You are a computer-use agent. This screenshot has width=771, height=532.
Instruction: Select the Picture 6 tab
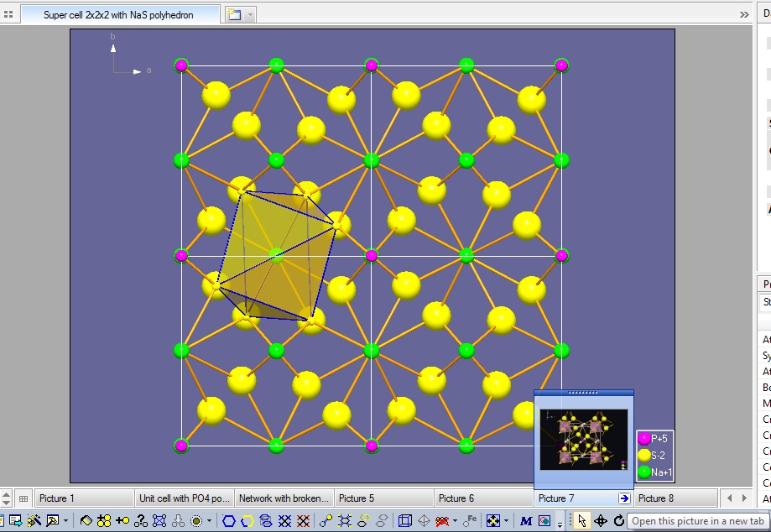point(483,498)
